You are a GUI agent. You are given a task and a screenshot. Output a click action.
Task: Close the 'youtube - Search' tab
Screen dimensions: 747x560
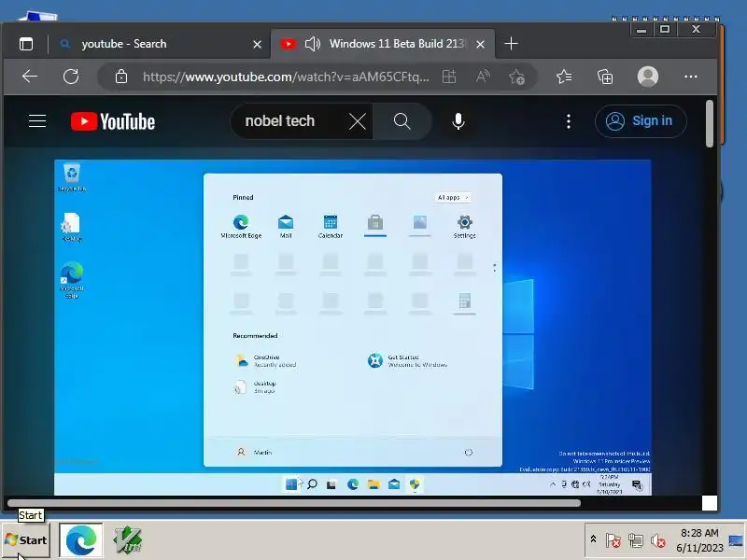[x=257, y=44]
